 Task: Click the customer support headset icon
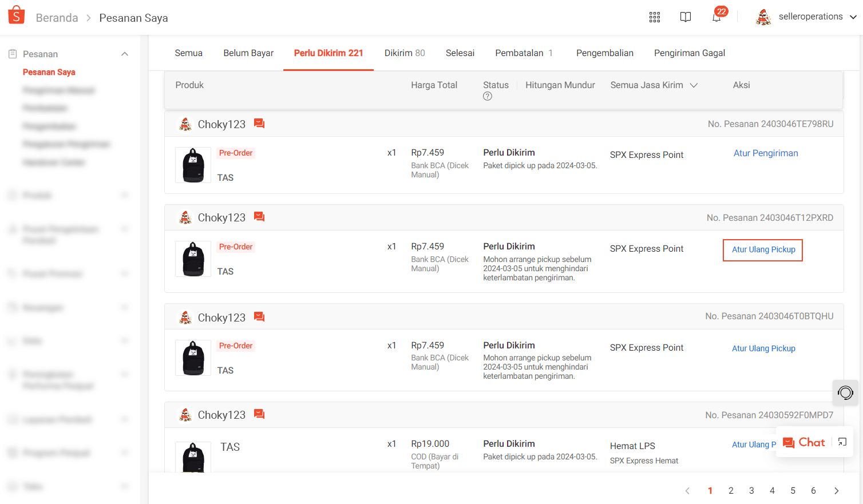845,392
